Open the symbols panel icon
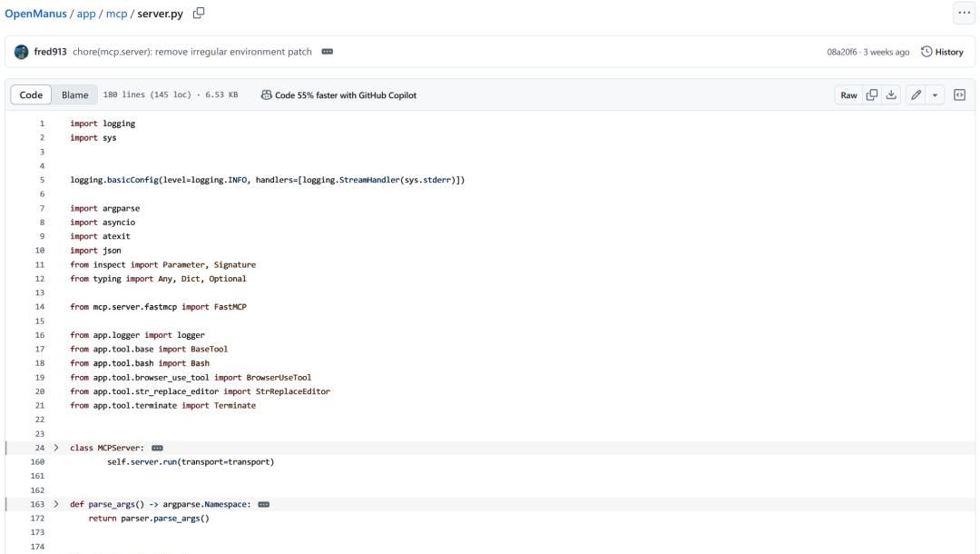This screenshot has height=554, width=980. [x=959, y=95]
